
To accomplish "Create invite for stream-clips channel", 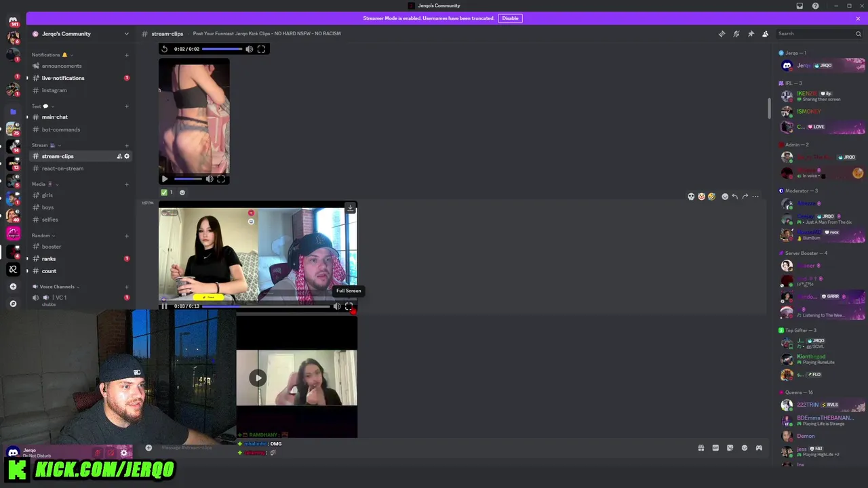I will point(119,157).
